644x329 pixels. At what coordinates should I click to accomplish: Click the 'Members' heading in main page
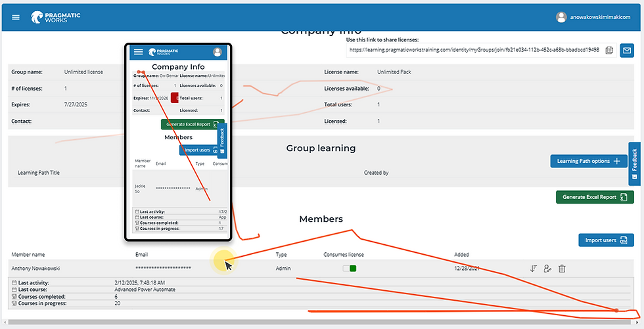[321, 219]
